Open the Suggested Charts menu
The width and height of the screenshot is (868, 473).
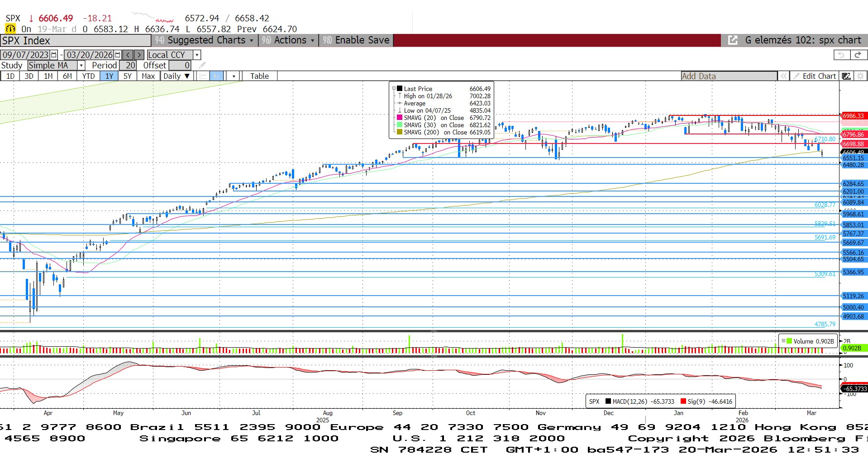coord(205,40)
